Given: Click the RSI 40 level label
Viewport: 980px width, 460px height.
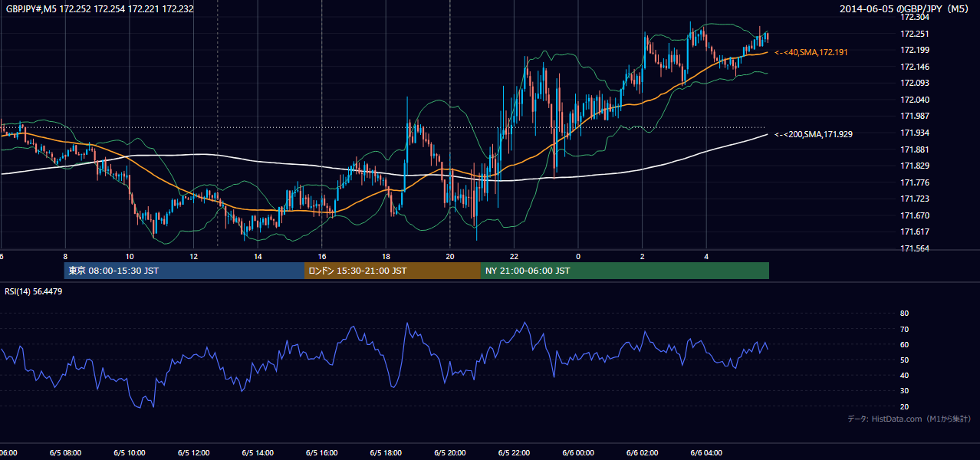Looking at the screenshot, I should (x=904, y=375).
